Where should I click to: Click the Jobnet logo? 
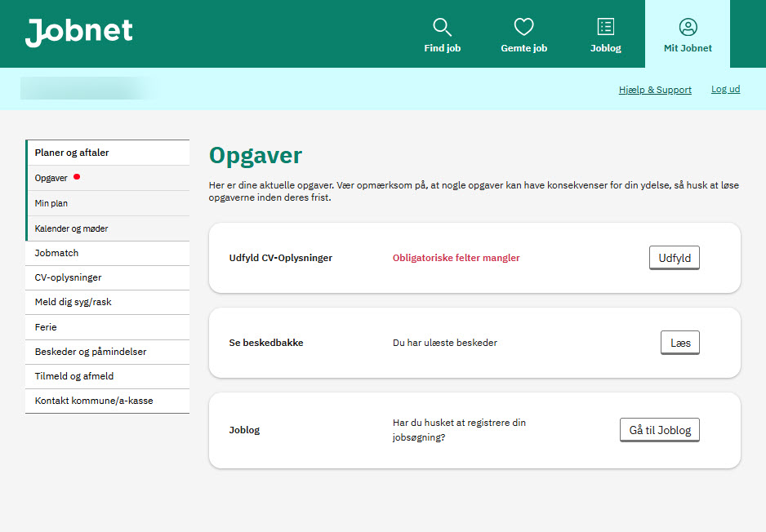pyautogui.click(x=78, y=32)
